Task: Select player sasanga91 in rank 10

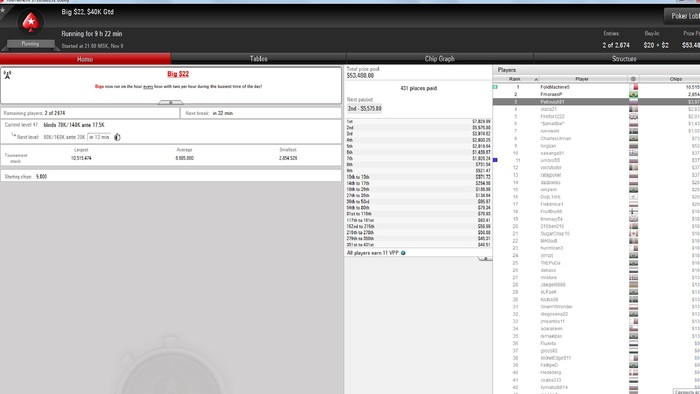Action: click(x=552, y=153)
